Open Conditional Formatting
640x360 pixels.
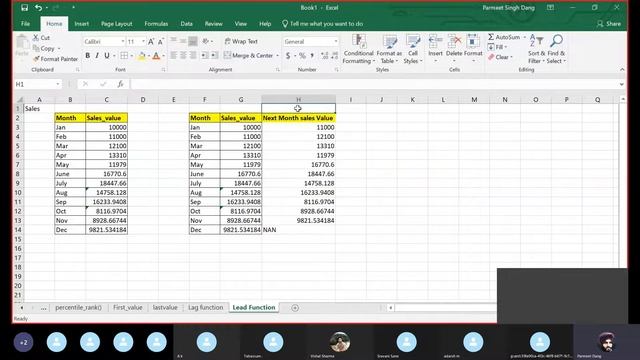pos(358,49)
